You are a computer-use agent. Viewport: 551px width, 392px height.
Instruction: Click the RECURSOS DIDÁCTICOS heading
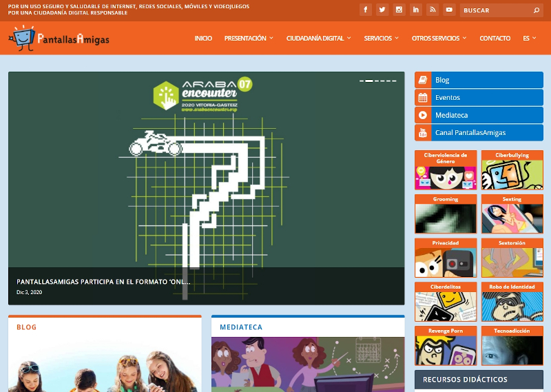[x=465, y=380]
